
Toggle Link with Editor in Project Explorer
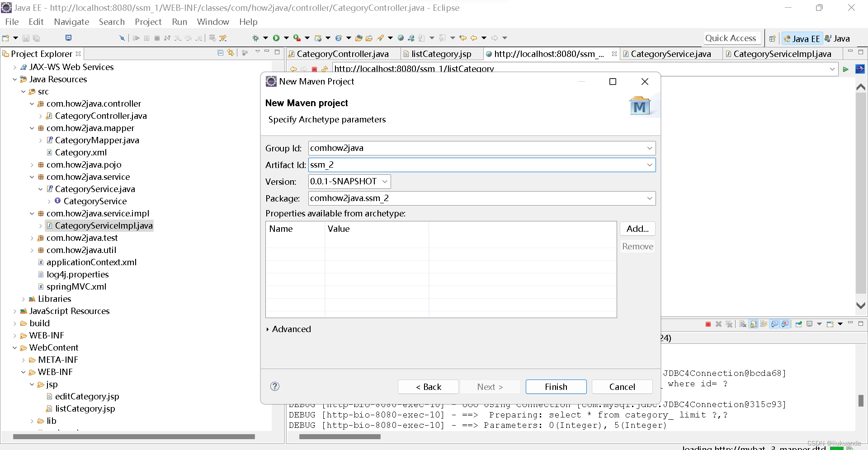pos(231,53)
